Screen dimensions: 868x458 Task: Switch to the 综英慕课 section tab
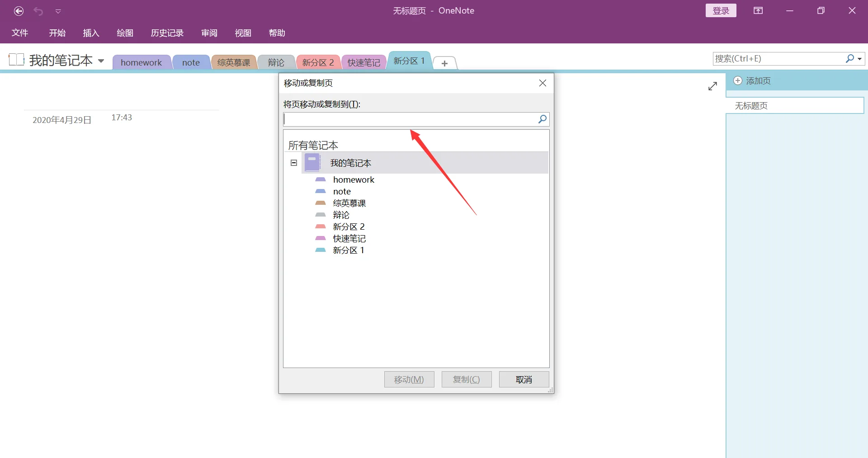(234, 62)
